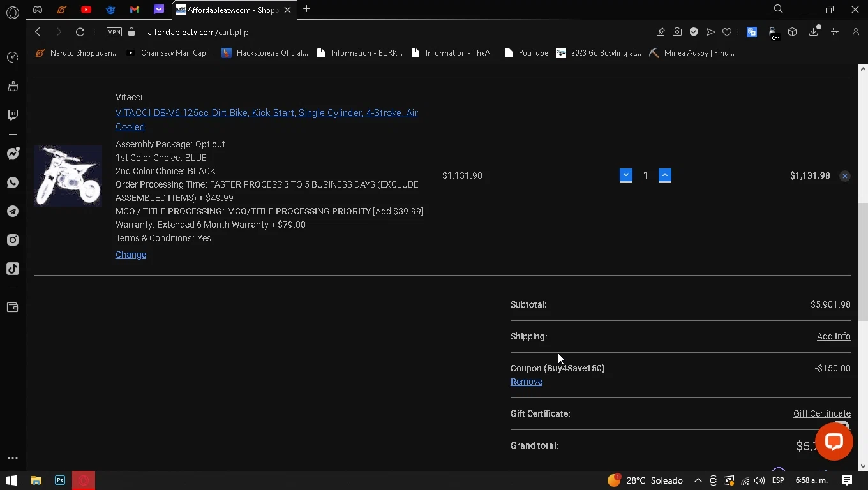
Task: Go back to previous page
Action: tap(38, 32)
